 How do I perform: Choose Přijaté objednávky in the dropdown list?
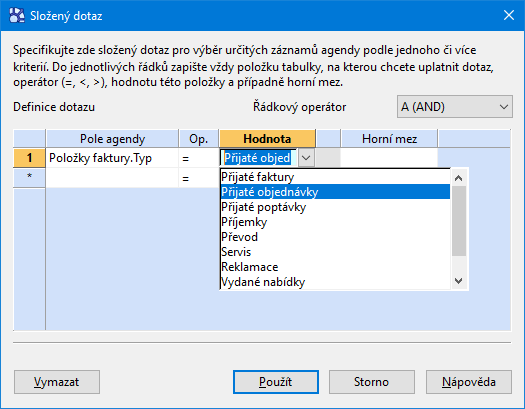[335, 192]
